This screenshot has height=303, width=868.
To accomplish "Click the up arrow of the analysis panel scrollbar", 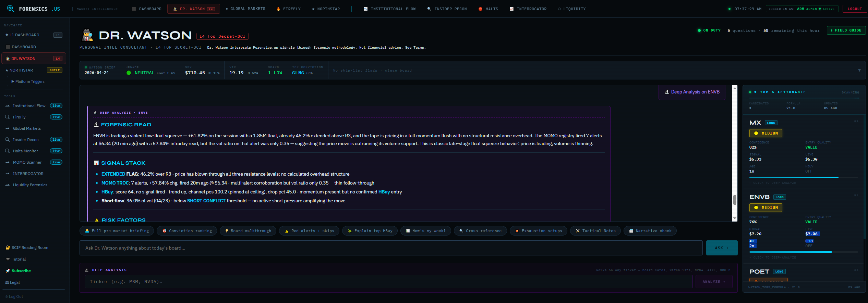I will click(735, 88).
